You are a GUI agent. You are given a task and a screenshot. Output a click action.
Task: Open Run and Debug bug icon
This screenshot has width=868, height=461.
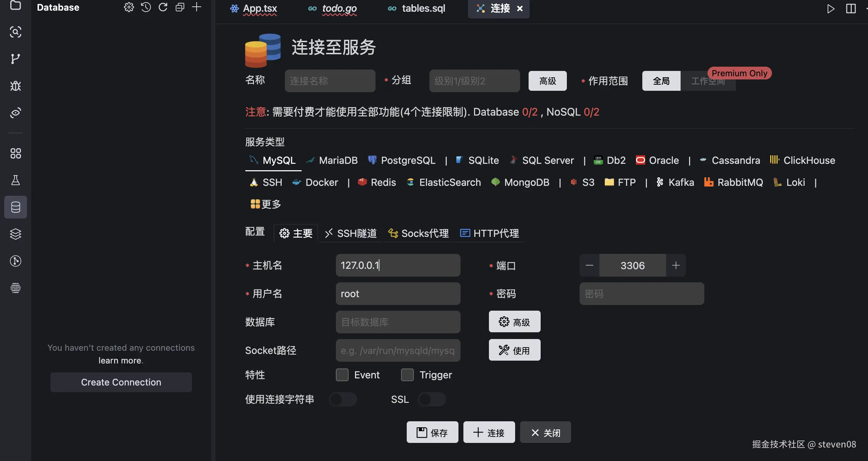pyautogui.click(x=15, y=86)
